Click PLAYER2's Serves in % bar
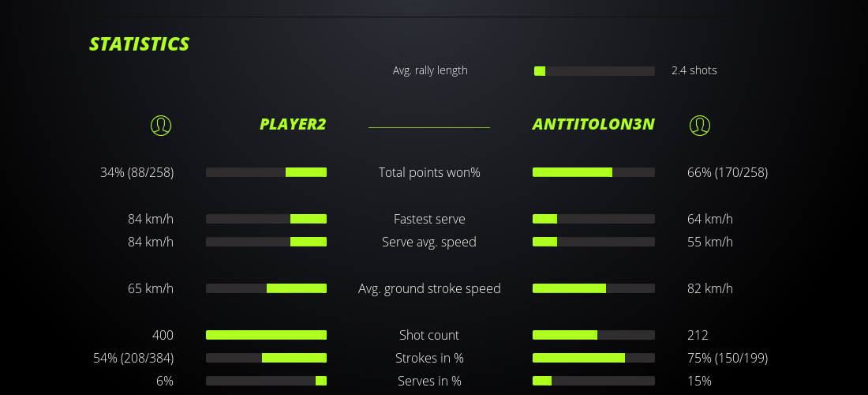 coord(266,381)
